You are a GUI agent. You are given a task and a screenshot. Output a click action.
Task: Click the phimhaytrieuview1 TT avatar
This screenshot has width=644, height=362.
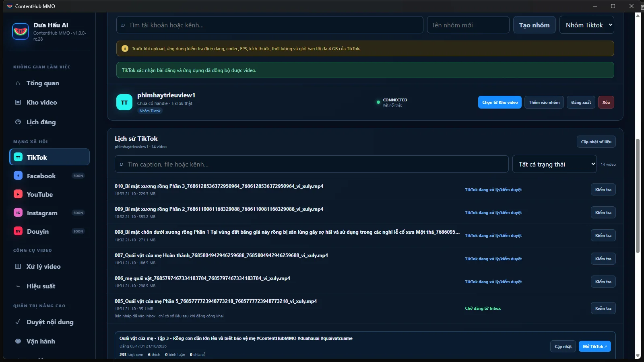click(124, 102)
